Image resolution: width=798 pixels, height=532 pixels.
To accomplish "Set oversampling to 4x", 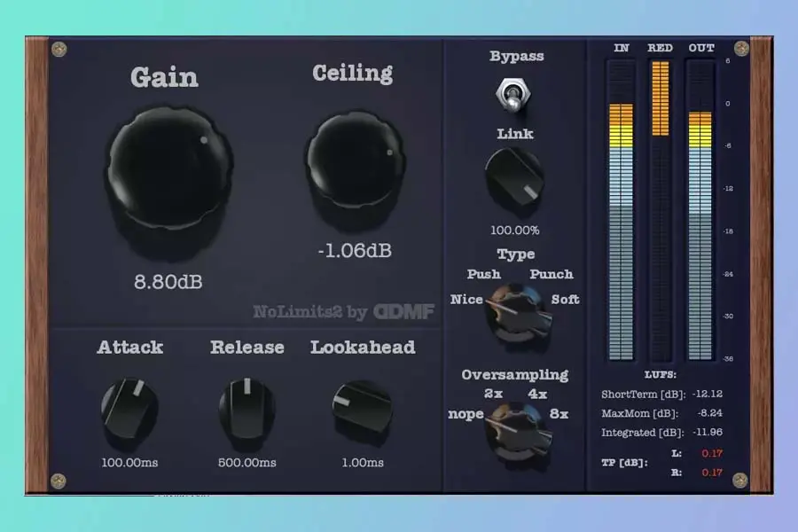I will pyautogui.click(x=537, y=394).
